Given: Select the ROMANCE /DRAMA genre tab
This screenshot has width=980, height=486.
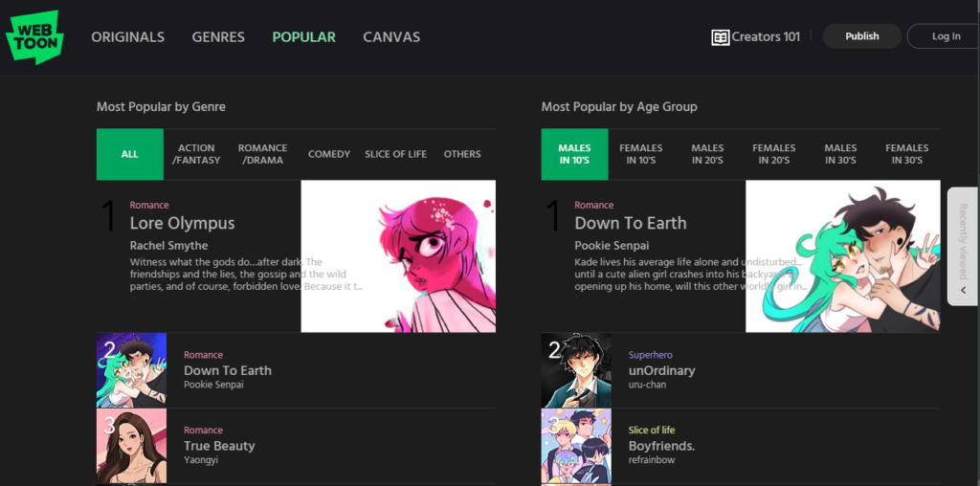Looking at the screenshot, I should [262, 154].
